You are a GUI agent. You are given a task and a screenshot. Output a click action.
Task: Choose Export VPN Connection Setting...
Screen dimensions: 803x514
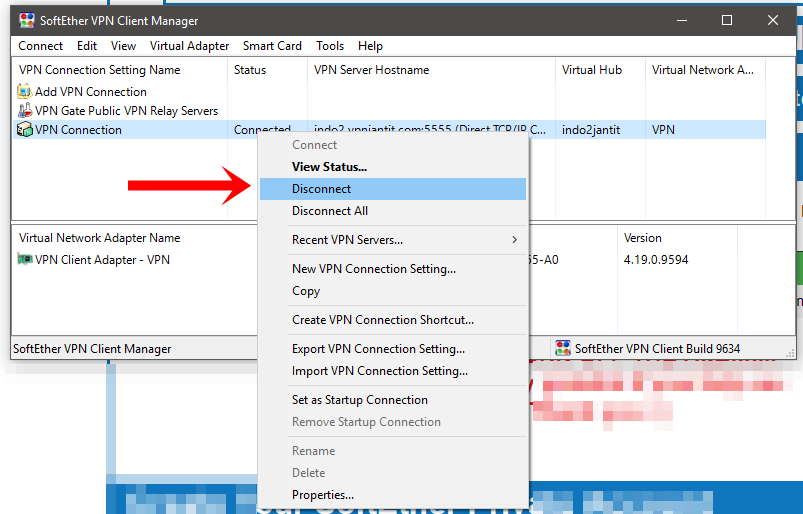pyautogui.click(x=393, y=349)
